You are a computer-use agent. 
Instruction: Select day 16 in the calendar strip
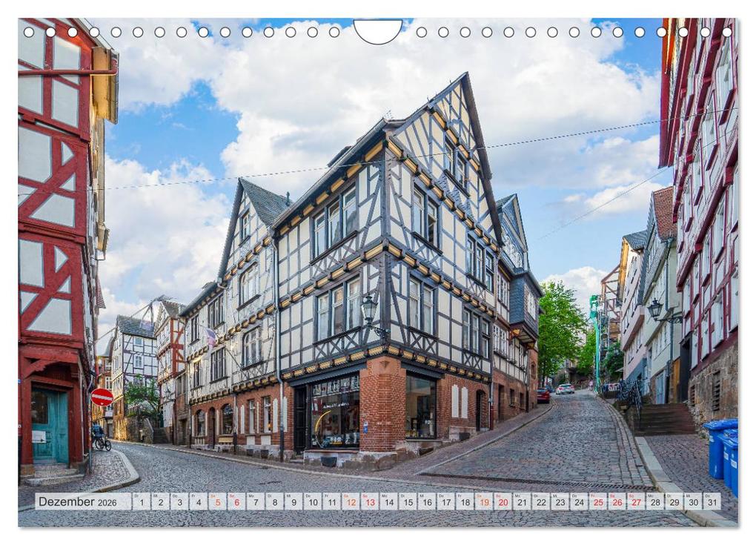(427, 501)
